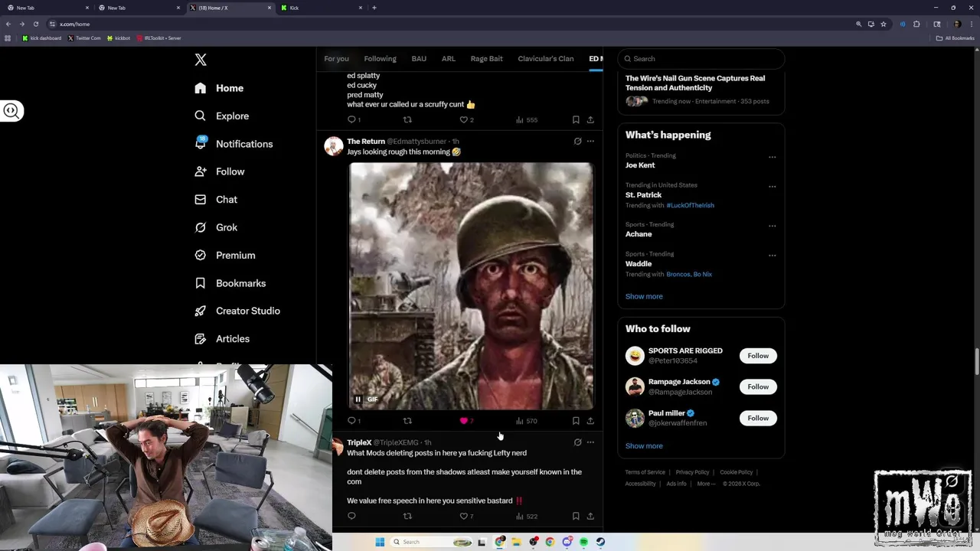This screenshot has height=551, width=980.
Task: Click the Premium sidebar icon
Action: coord(201,255)
